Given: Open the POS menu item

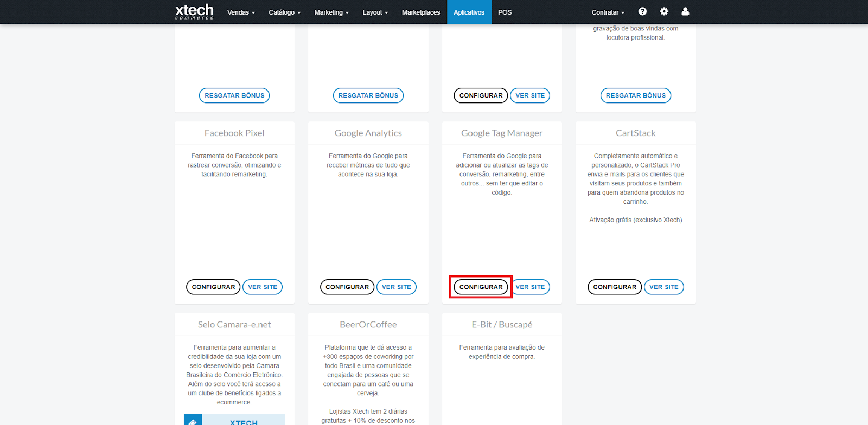Looking at the screenshot, I should [x=505, y=12].
